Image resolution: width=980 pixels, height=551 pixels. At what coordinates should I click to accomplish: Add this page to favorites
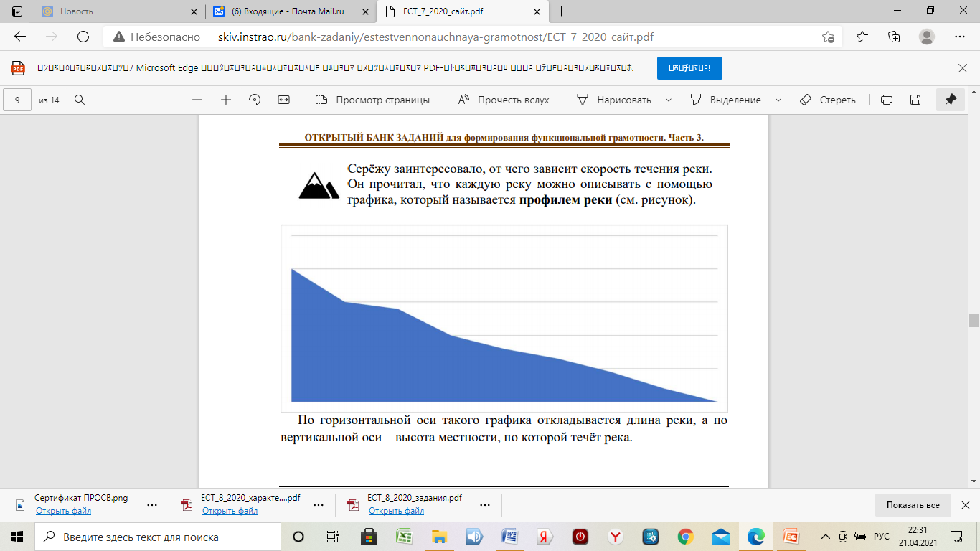[x=828, y=37]
